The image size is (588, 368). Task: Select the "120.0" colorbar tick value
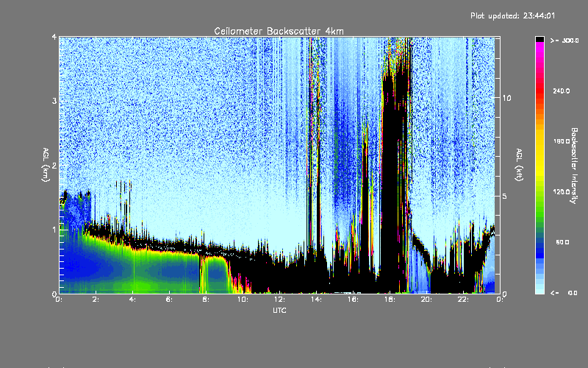coord(562,191)
